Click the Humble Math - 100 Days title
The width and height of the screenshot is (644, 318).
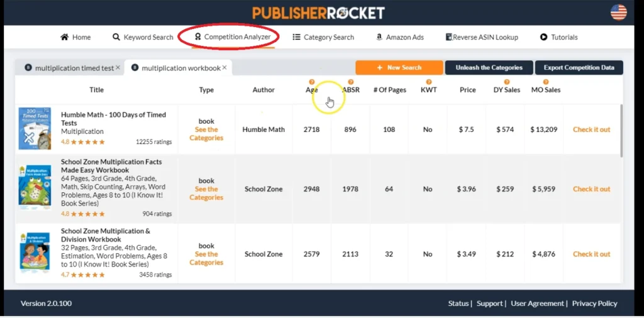pyautogui.click(x=113, y=119)
